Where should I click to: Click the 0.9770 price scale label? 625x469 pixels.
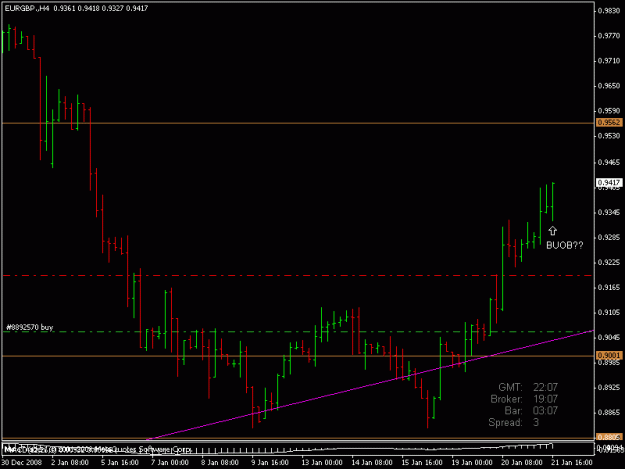point(609,36)
